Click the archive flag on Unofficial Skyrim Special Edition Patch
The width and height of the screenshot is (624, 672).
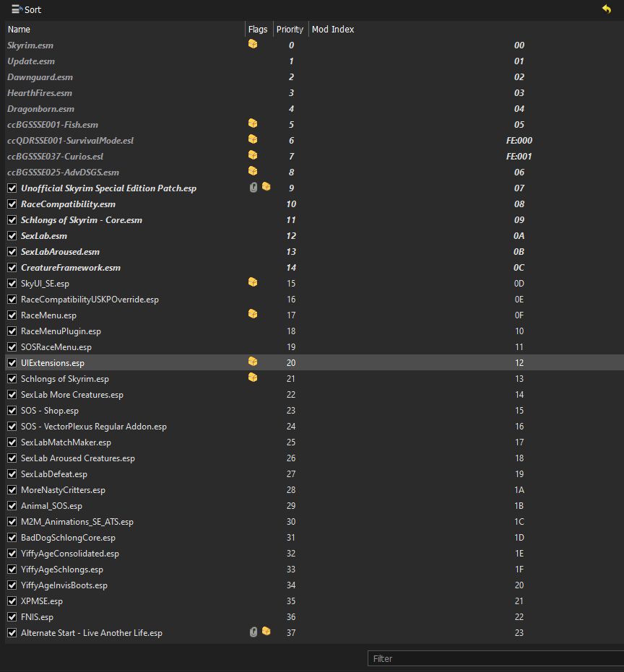[x=266, y=187]
